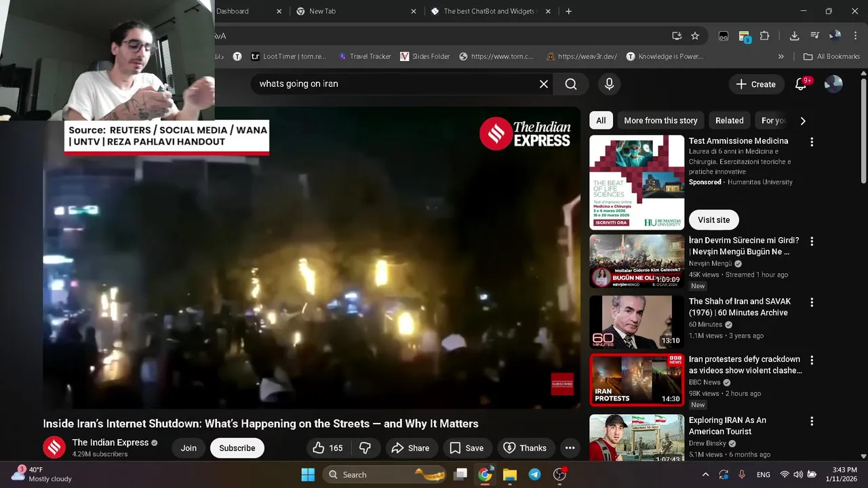Open 60 Minutes Shah of Iran thumbnail

(637, 322)
